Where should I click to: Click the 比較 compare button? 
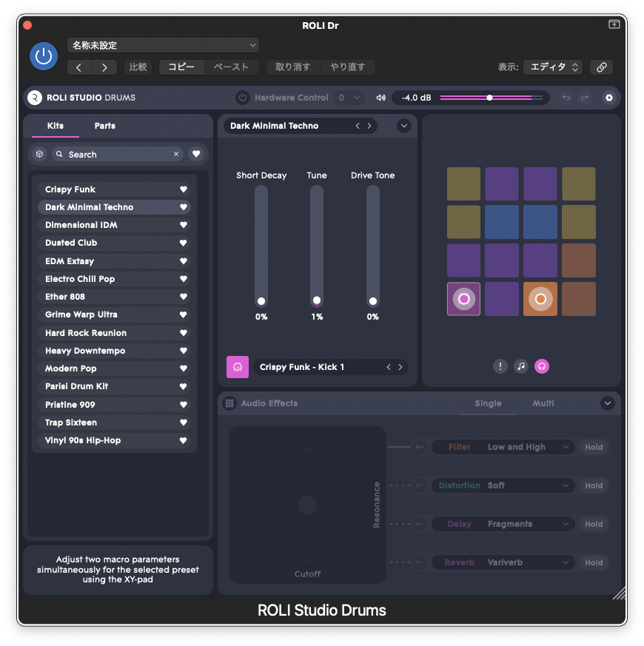click(x=138, y=67)
